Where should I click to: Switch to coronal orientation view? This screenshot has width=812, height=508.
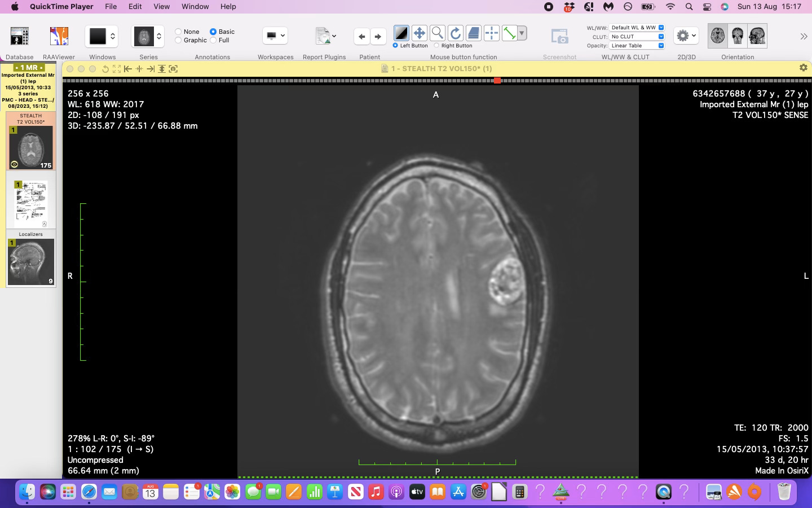737,36
